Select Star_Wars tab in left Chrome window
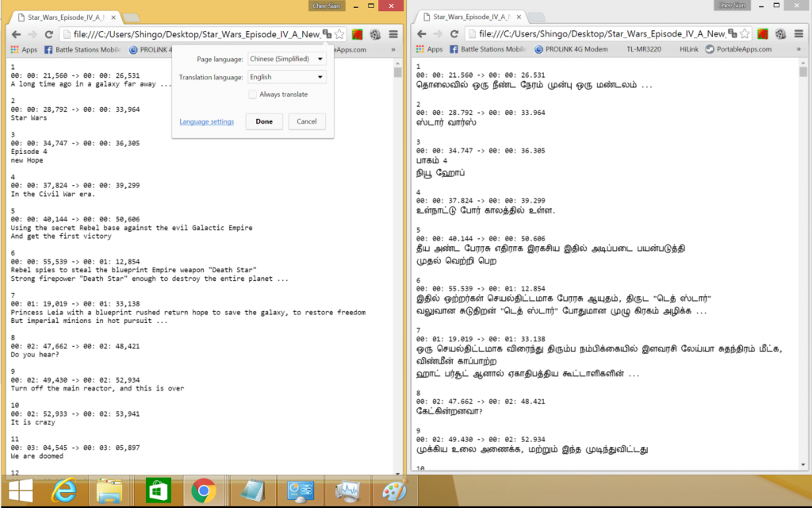Screen dimensions: 812x508 point(65,17)
